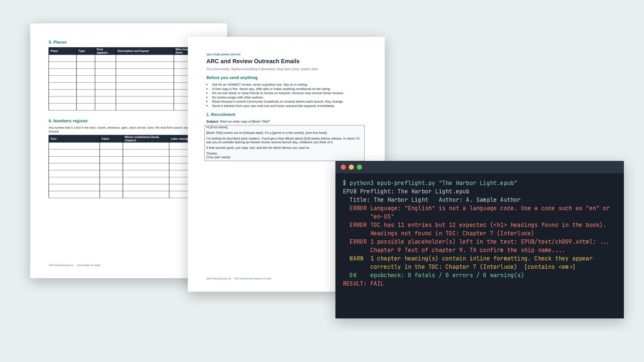Select the 'TOC has 11 entries' error line
Image resolution: width=644 pixels, height=362 pixels.
[477, 229]
